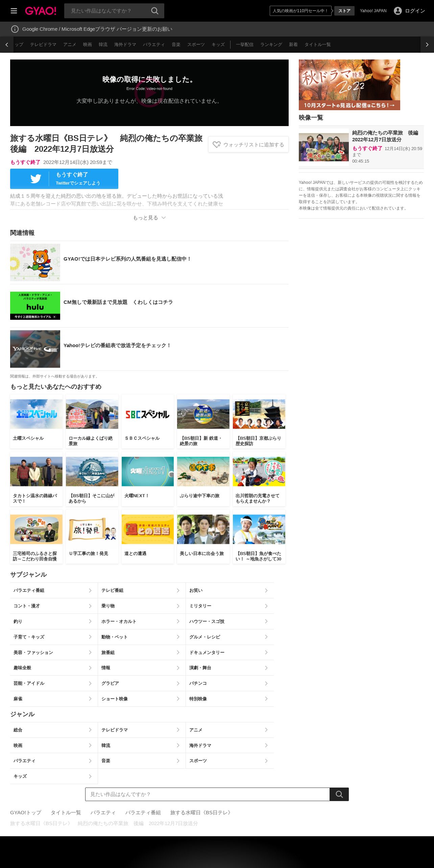
Task: Click the play button in video player
Action: pyautogui.click(x=149, y=93)
